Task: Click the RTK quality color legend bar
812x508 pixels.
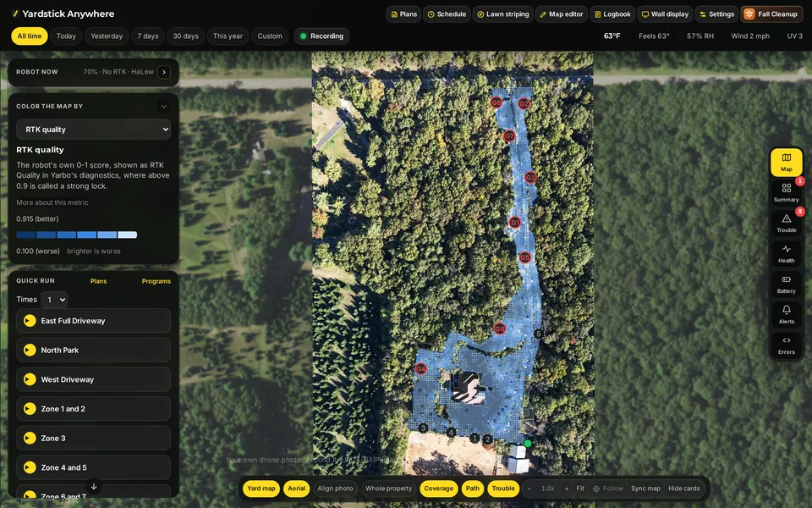Action: (x=77, y=235)
